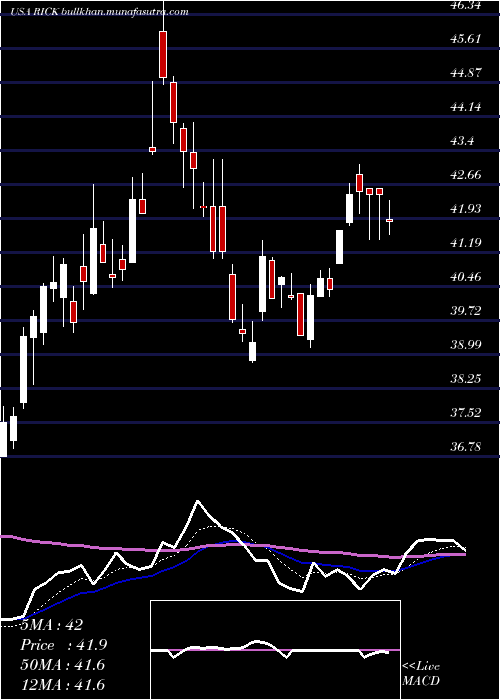Image resolution: width=500 pixels, height=700 pixels.
Task: Click the 41.19 price axis label
Action: [x=466, y=242]
